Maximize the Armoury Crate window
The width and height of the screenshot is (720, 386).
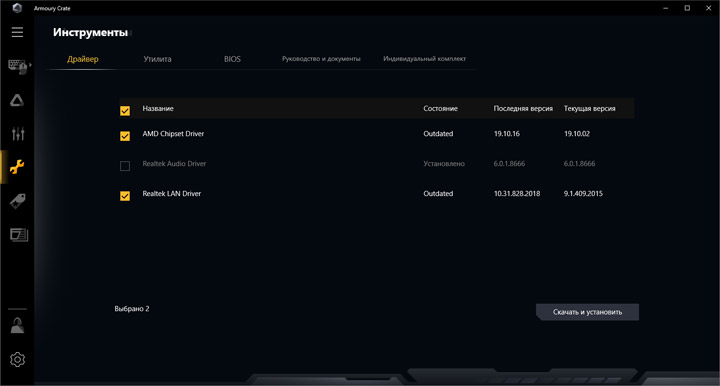(x=687, y=8)
